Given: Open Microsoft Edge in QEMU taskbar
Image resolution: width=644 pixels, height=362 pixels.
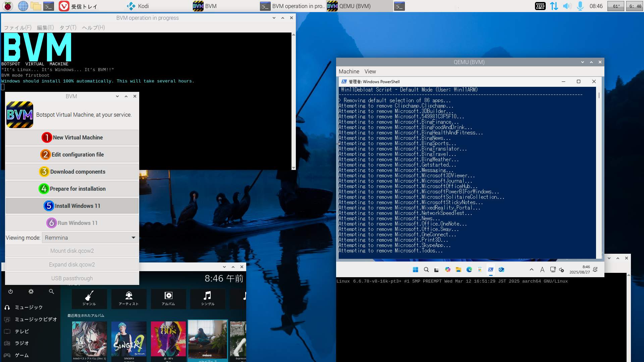Looking at the screenshot, I should click(469, 270).
